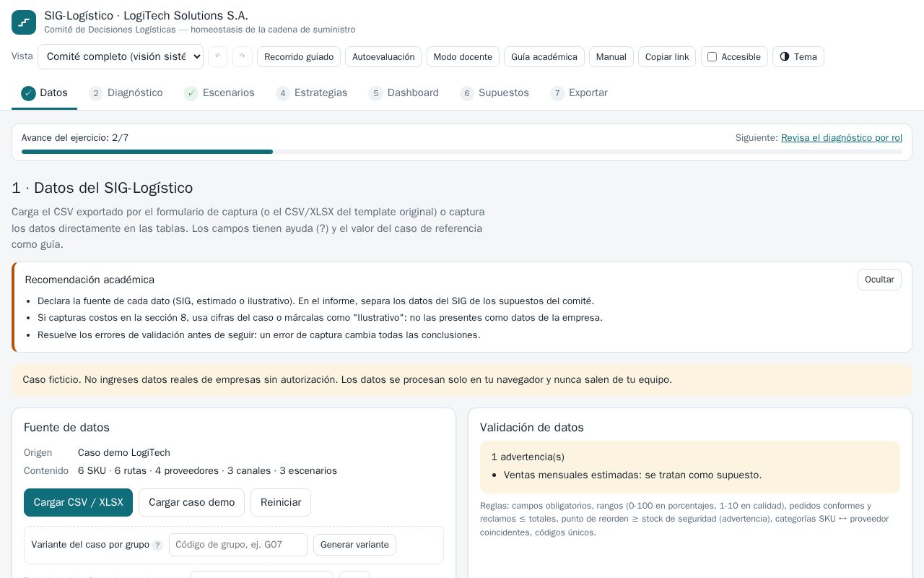
Task: Open the Vista dropdown selector
Action: point(121,56)
